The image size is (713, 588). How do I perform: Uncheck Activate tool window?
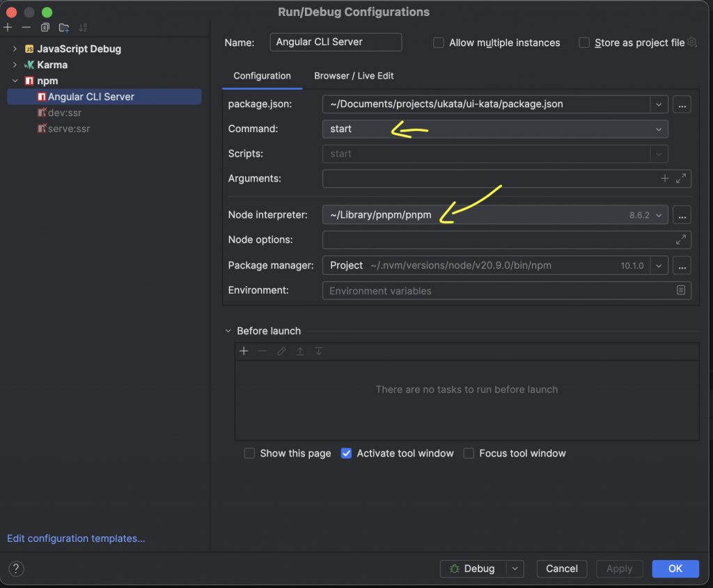click(x=346, y=454)
